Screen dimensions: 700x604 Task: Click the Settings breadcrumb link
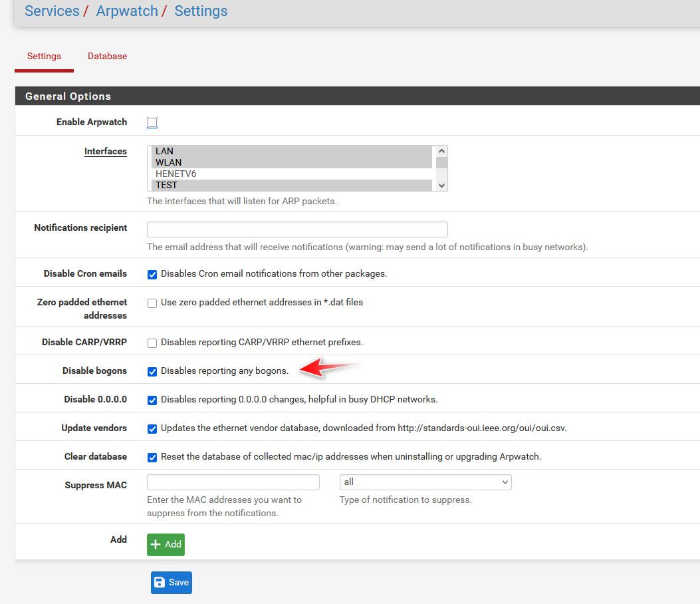click(201, 11)
